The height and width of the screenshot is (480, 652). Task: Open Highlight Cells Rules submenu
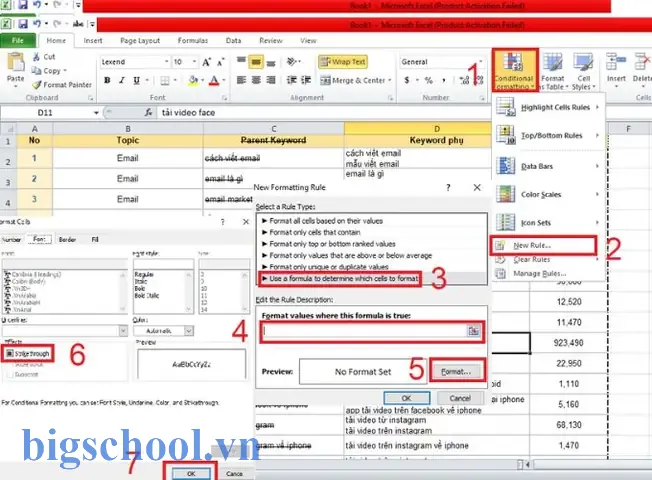pos(548,107)
